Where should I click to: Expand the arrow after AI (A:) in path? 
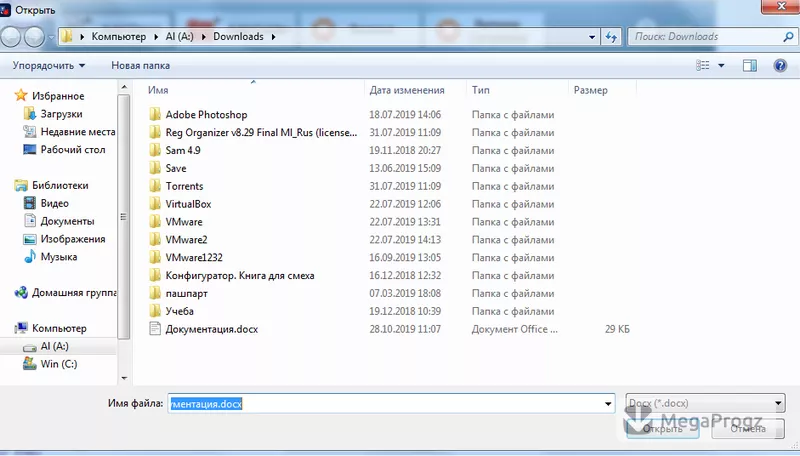point(204,37)
